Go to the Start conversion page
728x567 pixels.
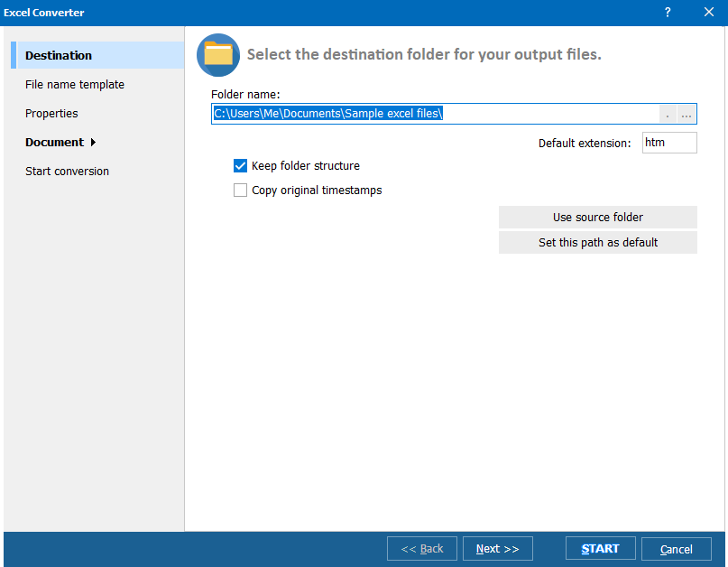68,171
